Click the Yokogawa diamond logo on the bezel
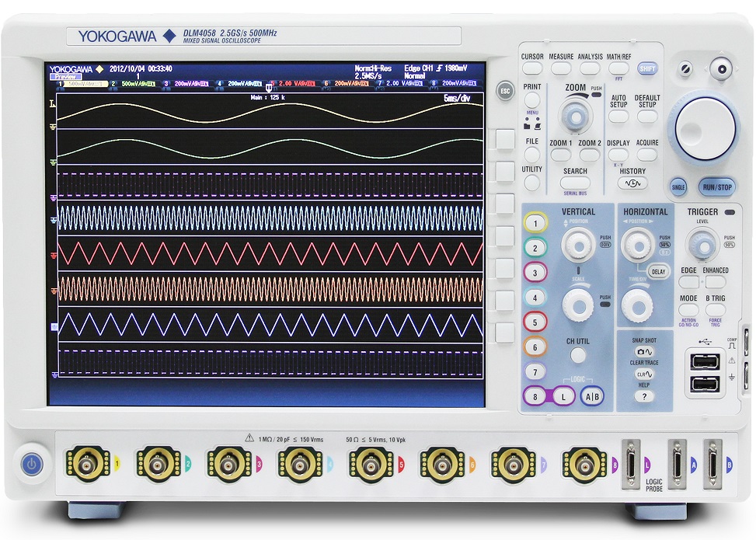756x540 pixels. coord(169,37)
